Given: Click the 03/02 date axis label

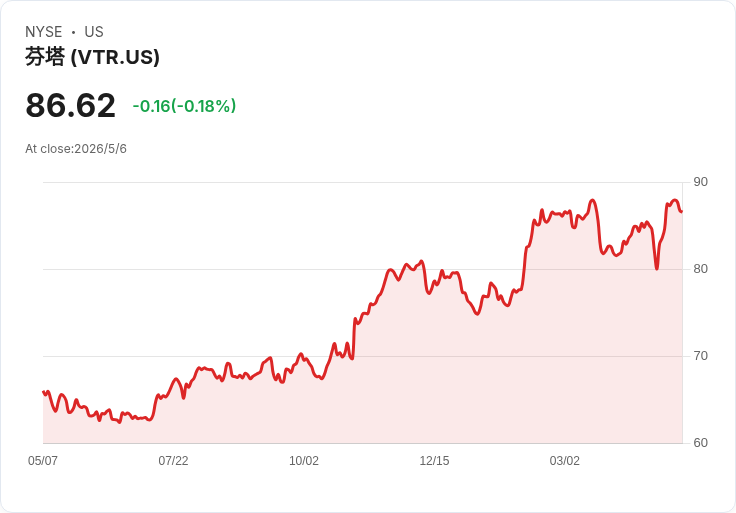Looking at the screenshot, I should 565,461.
